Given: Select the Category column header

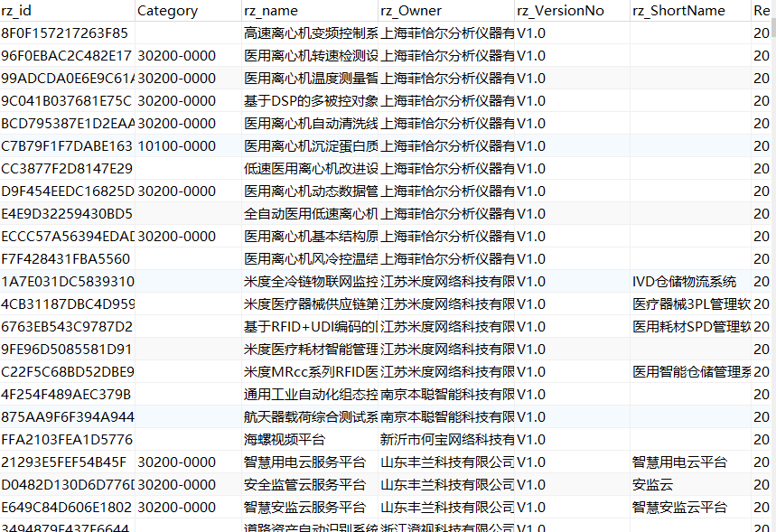Looking at the screenshot, I should coord(188,11).
